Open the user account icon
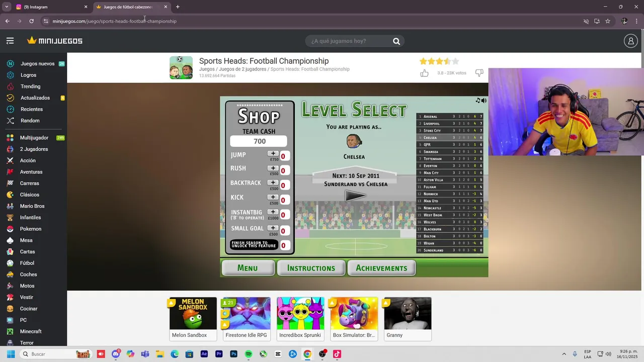Image resolution: width=644 pixels, height=362 pixels. point(630,41)
